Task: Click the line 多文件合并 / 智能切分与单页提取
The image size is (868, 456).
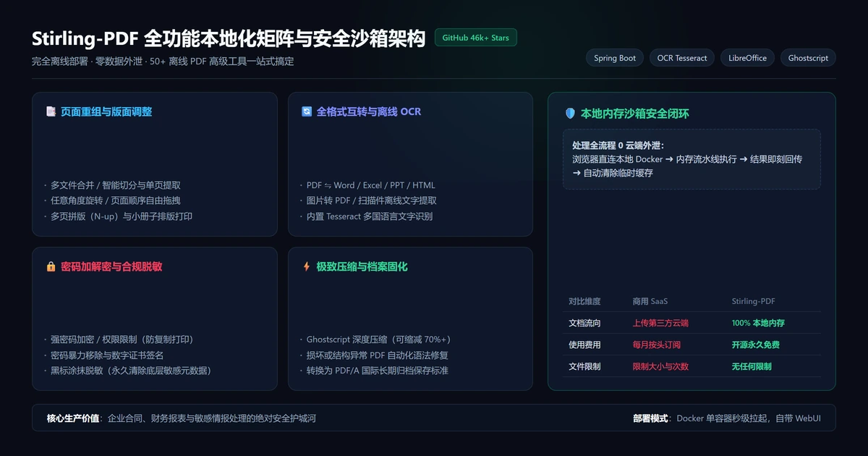Action: [116, 185]
